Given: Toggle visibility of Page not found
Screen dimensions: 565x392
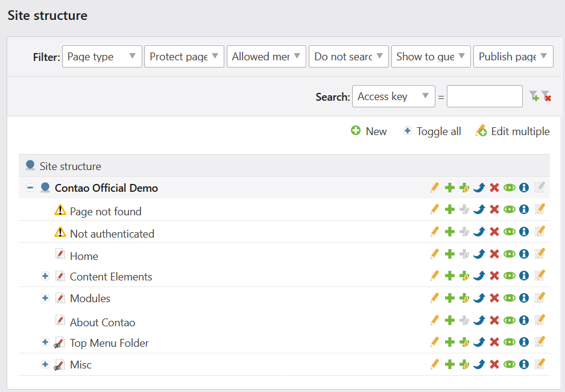Looking at the screenshot, I should [x=509, y=210].
